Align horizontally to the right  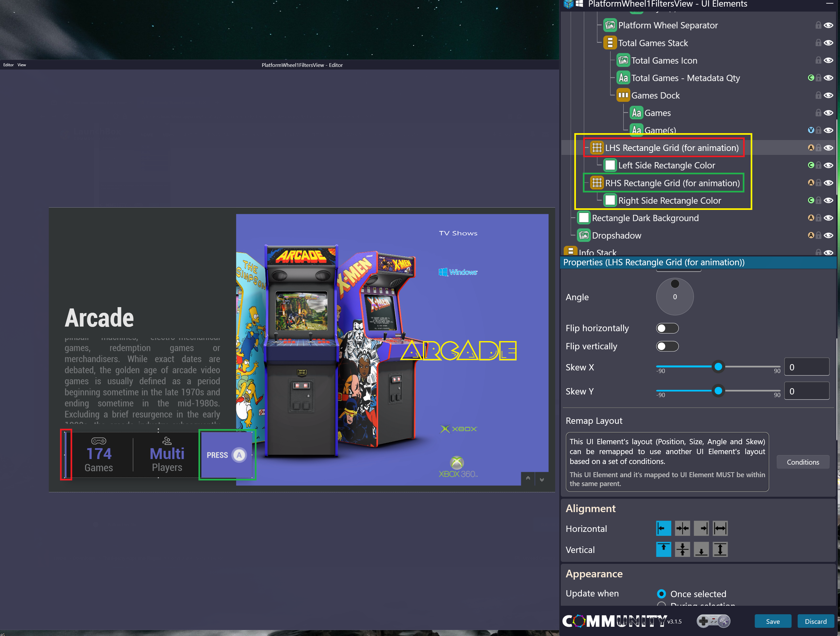coord(702,528)
